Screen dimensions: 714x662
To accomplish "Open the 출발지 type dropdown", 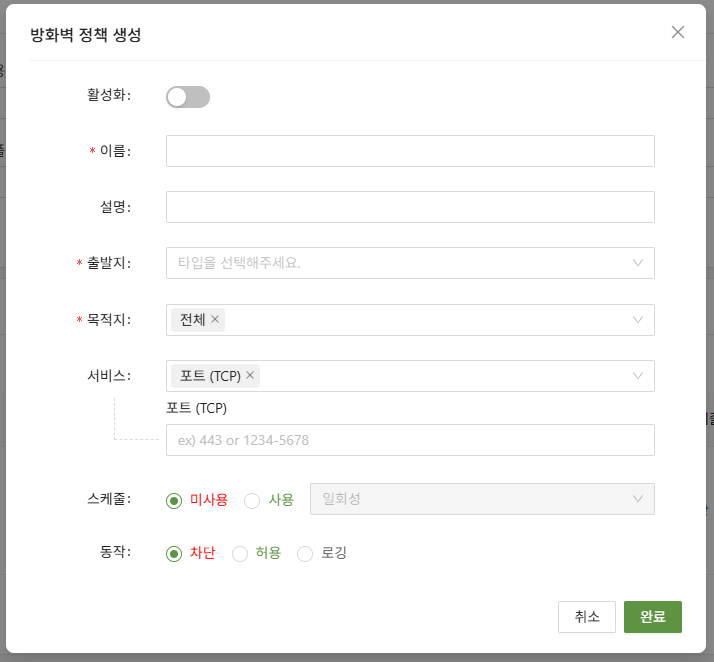I will pos(410,263).
